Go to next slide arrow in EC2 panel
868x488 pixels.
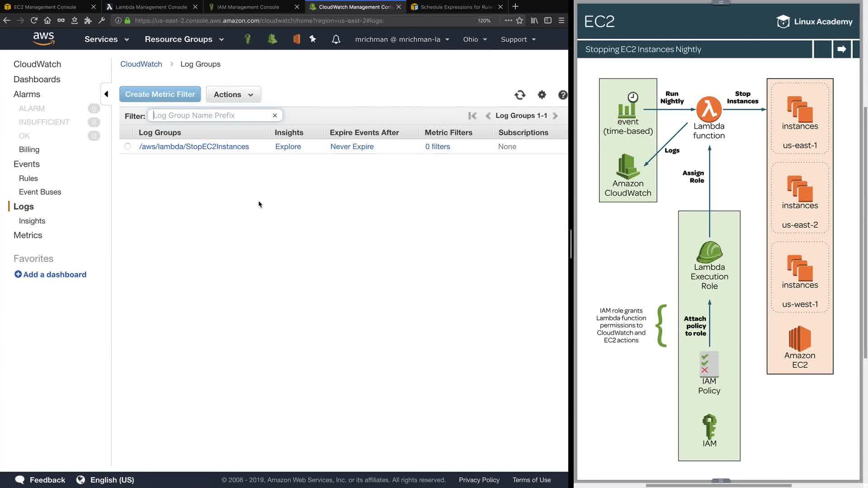coord(841,49)
